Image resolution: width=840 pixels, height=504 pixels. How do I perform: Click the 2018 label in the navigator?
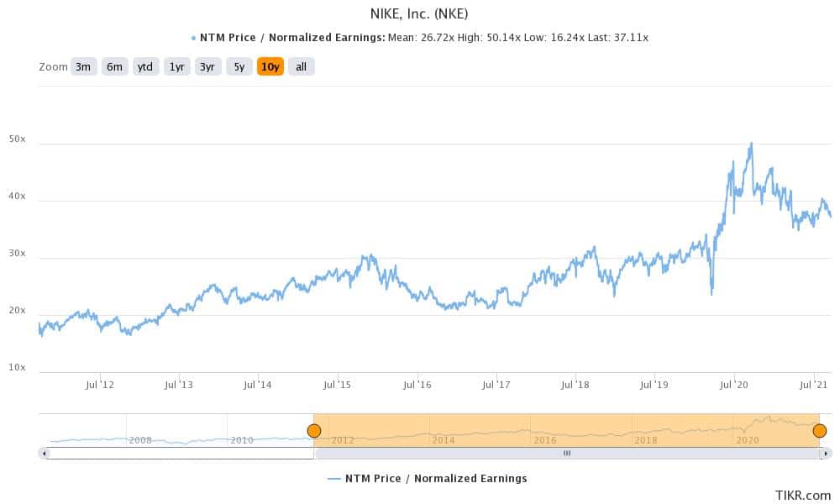646,440
